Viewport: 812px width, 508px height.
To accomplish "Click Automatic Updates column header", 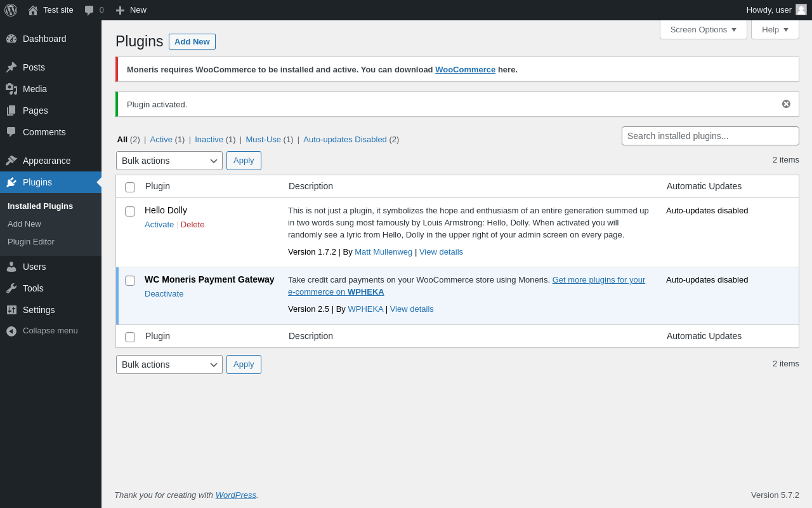I will (704, 186).
